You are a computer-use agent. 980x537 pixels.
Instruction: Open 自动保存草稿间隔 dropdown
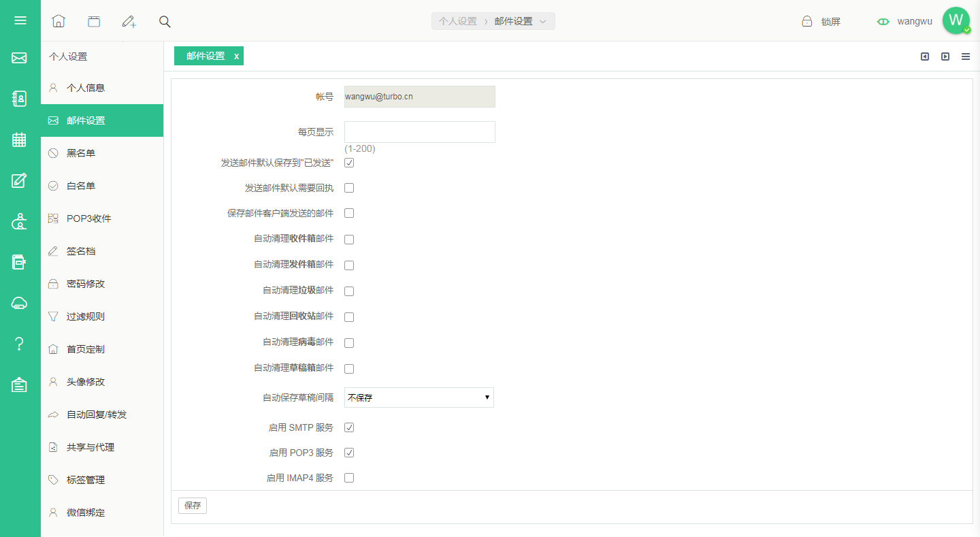pyautogui.click(x=419, y=397)
